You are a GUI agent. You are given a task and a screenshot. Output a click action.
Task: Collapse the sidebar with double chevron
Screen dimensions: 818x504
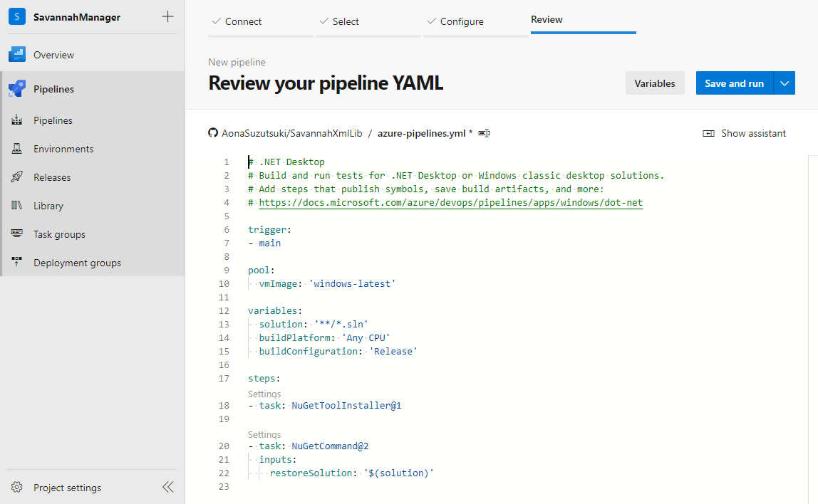168,487
